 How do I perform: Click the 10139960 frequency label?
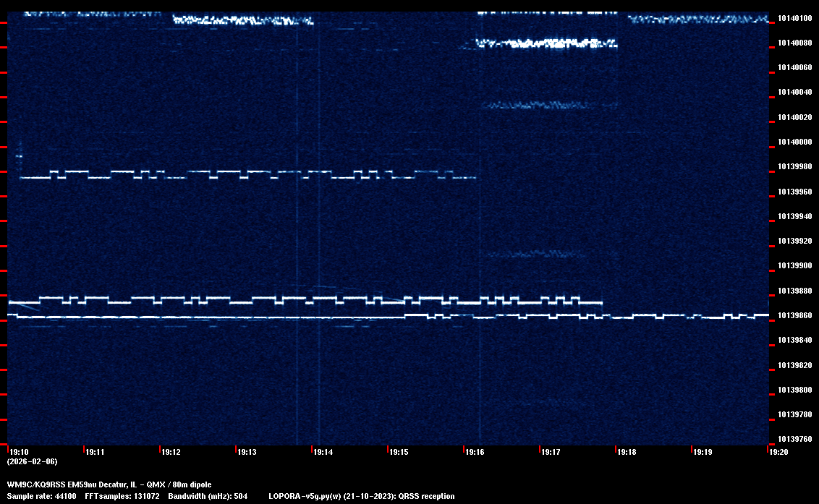click(794, 192)
